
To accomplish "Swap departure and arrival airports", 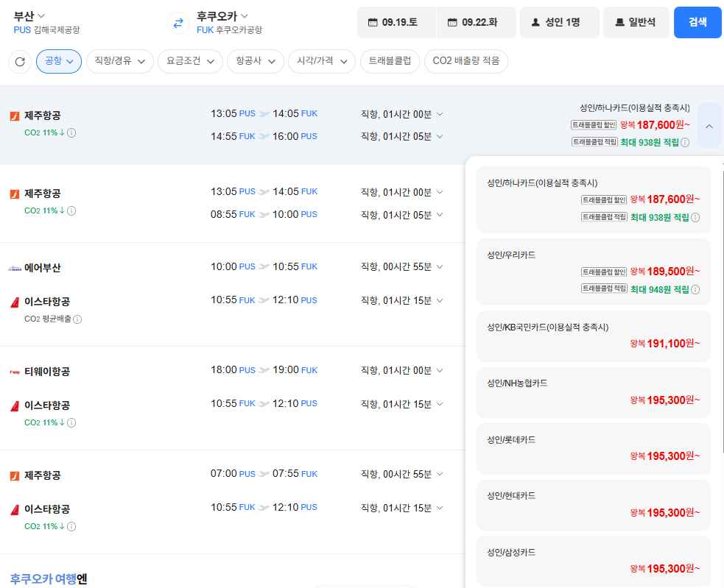I will [178, 23].
